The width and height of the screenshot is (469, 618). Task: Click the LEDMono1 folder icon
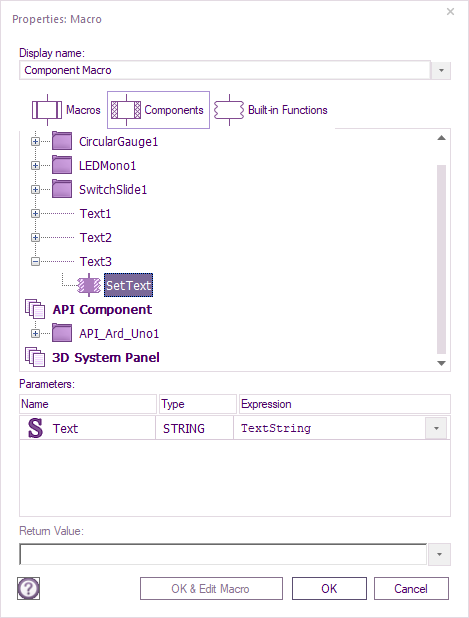point(62,165)
